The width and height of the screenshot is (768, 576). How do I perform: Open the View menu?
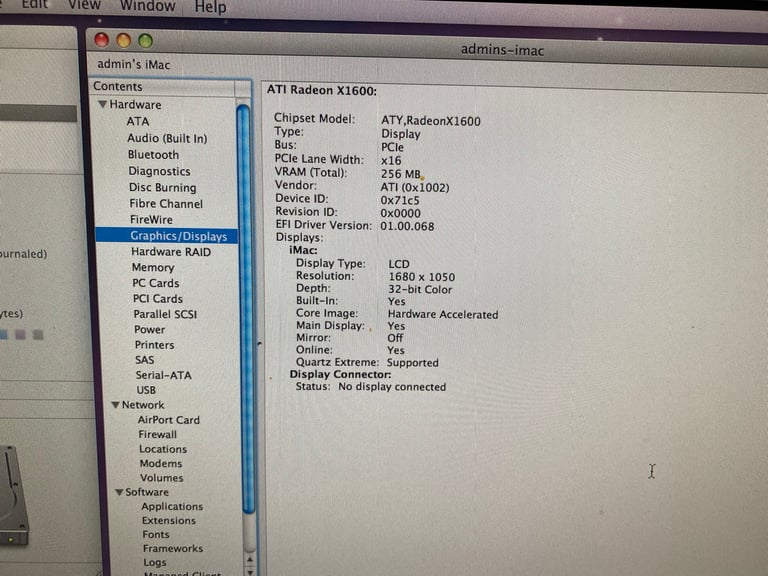coord(84,5)
